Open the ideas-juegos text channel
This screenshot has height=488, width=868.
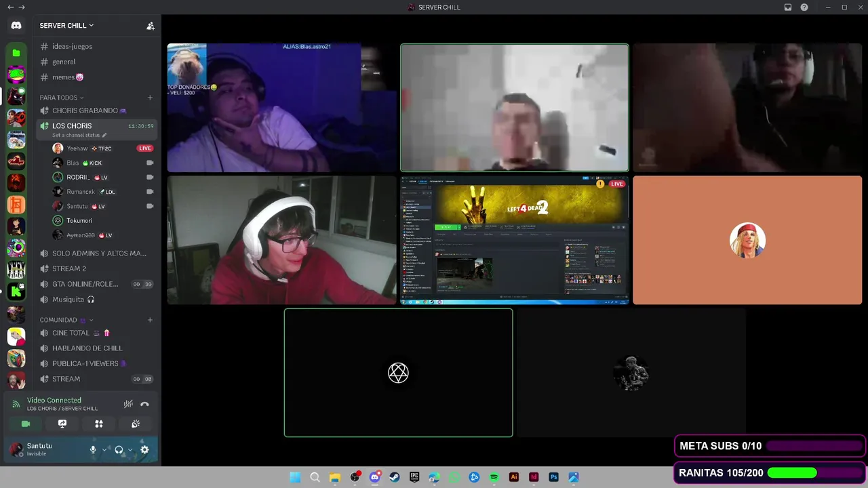[95, 46]
